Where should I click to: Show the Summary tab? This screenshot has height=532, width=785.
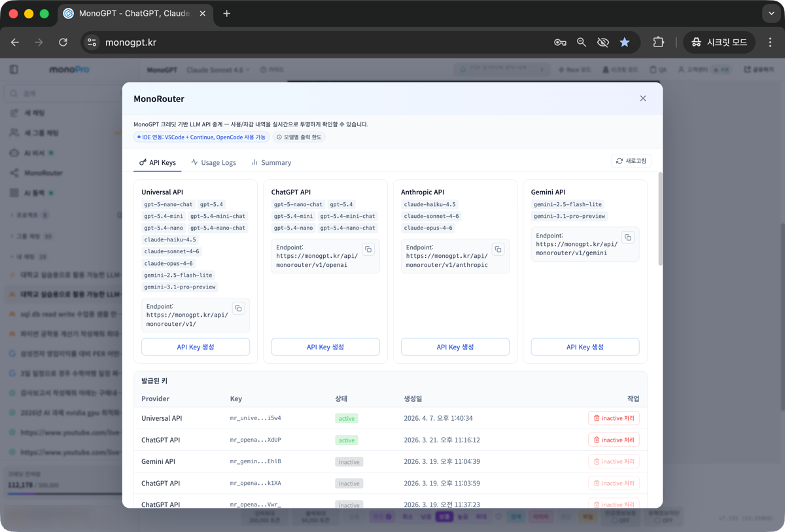pos(271,162)
